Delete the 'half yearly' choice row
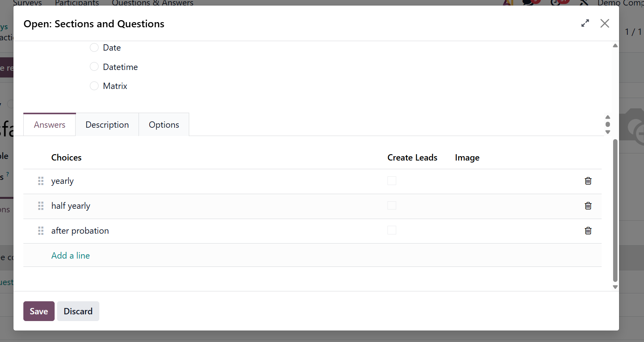 (x=588, y=206)
